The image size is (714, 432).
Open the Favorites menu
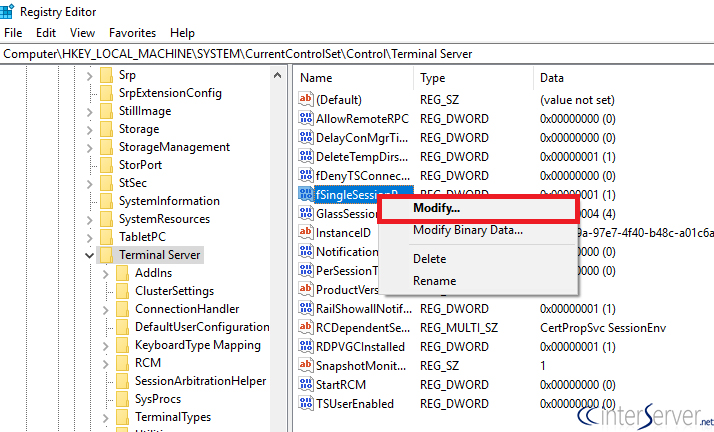coord(133,33)
